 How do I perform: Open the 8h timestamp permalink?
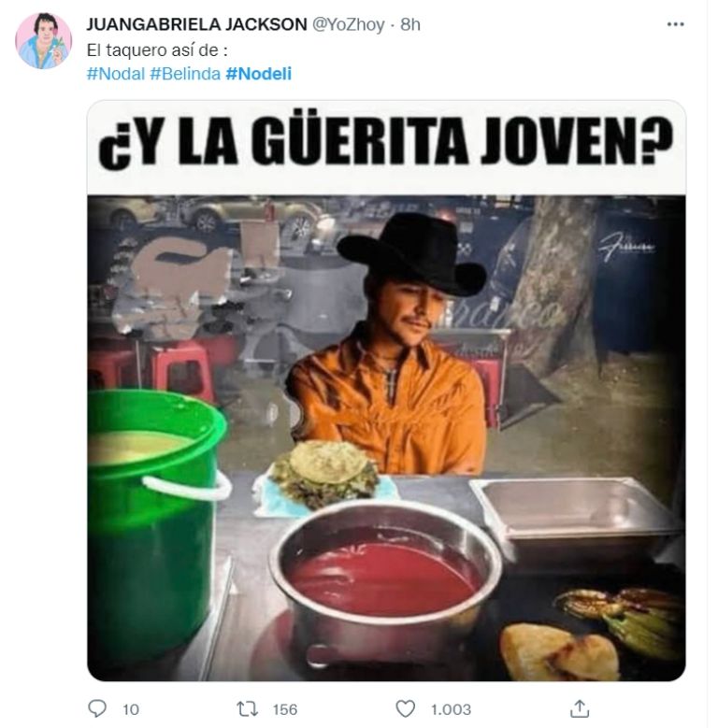tap(410, 24)
